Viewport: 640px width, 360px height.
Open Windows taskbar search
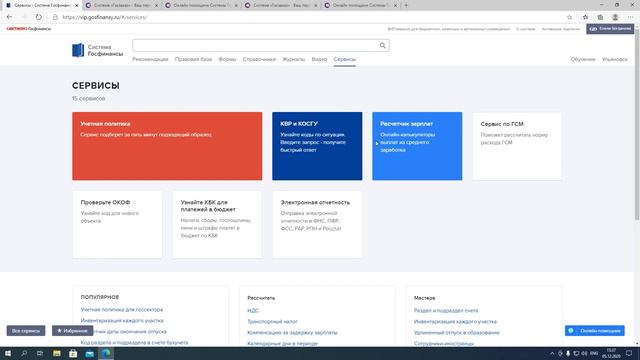24,353
